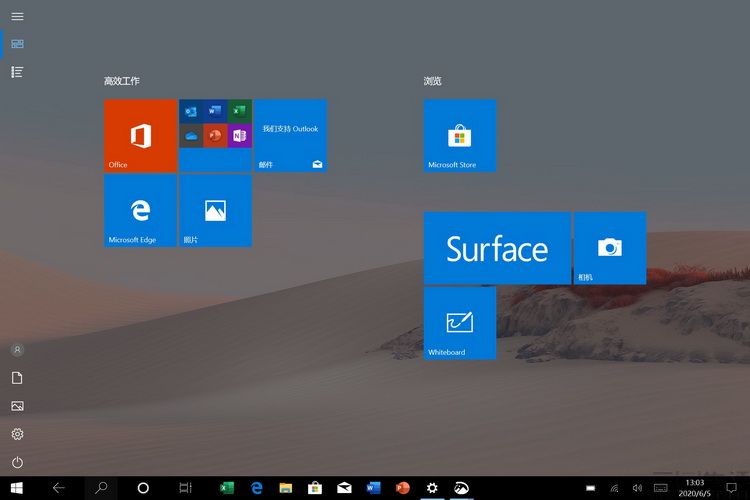Show the touch keyboard
Viewport: 750px width, 500px height.
point(661,488)
